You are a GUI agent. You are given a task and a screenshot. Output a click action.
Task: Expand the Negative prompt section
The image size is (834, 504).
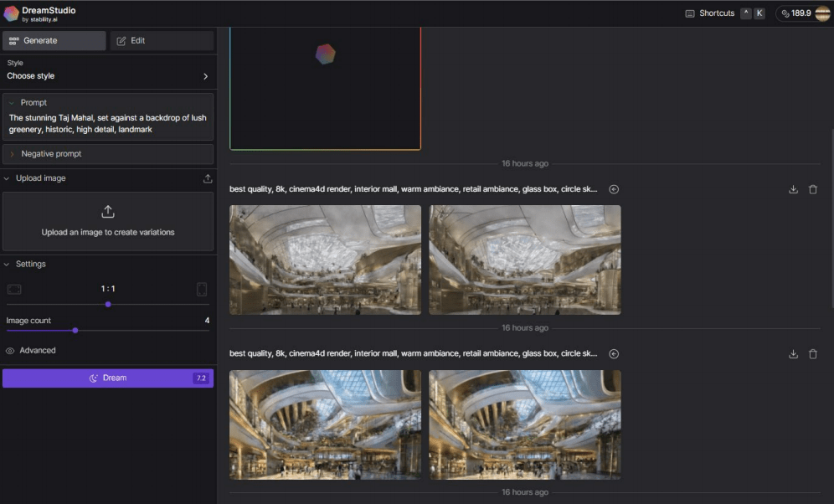coord(51,154)
